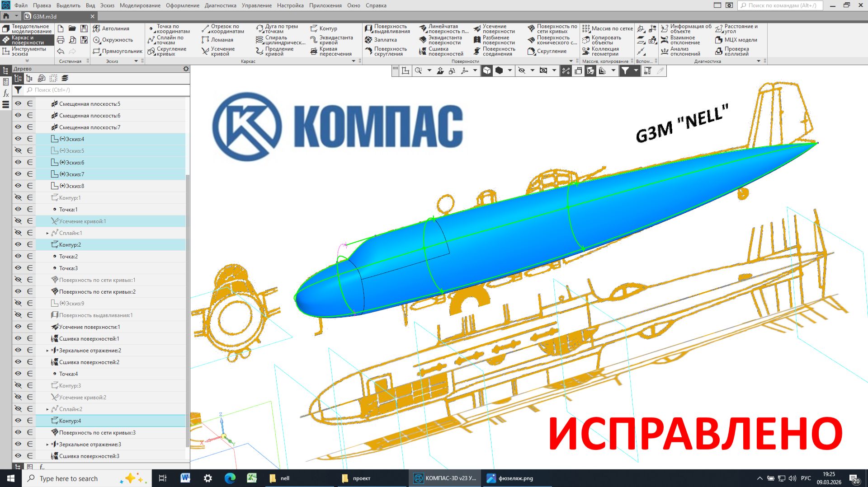Open the Диагностика group dropdown arrow
This screenshot has width=868, height=487.
coord(759,61)
